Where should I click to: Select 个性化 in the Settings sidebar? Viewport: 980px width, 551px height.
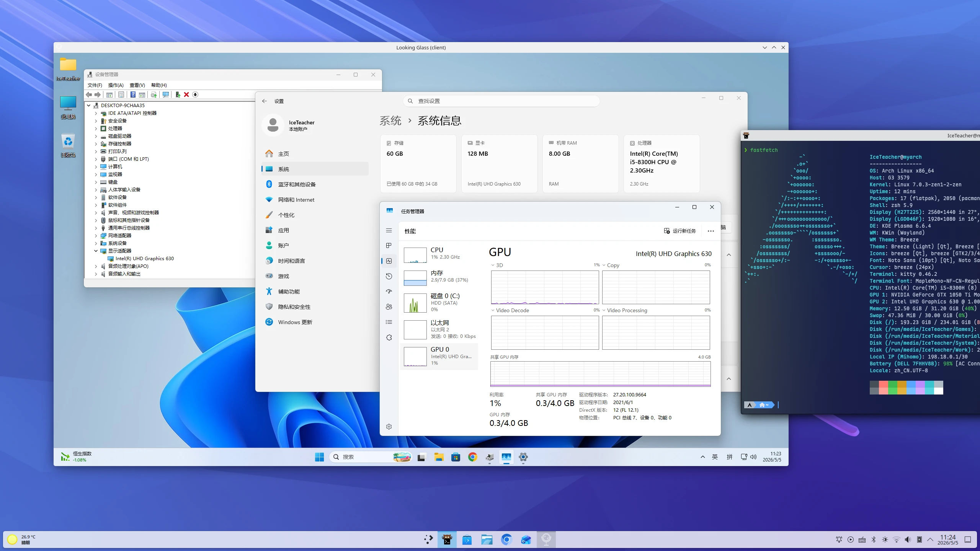tap(315, 215)
